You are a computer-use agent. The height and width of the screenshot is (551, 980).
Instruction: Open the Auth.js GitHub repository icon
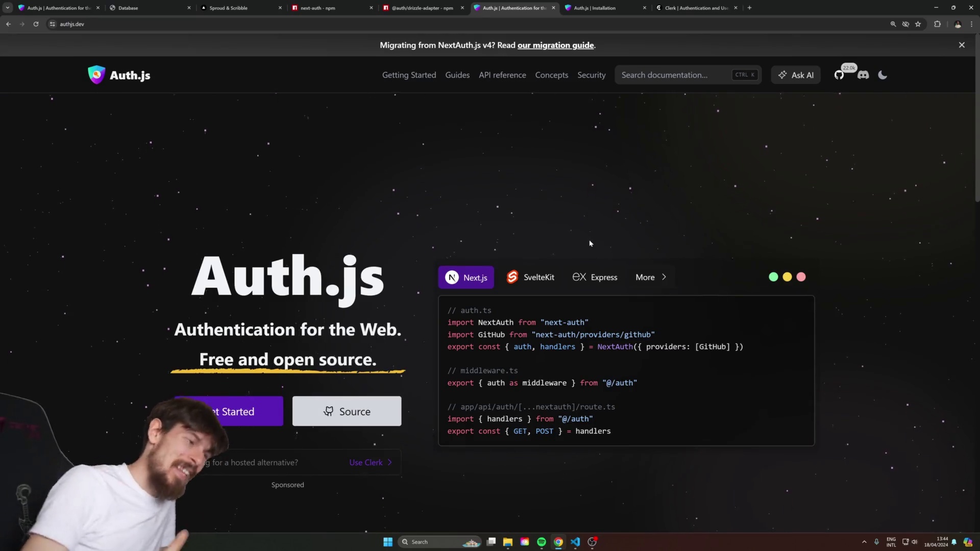click(x=839, y=75)
